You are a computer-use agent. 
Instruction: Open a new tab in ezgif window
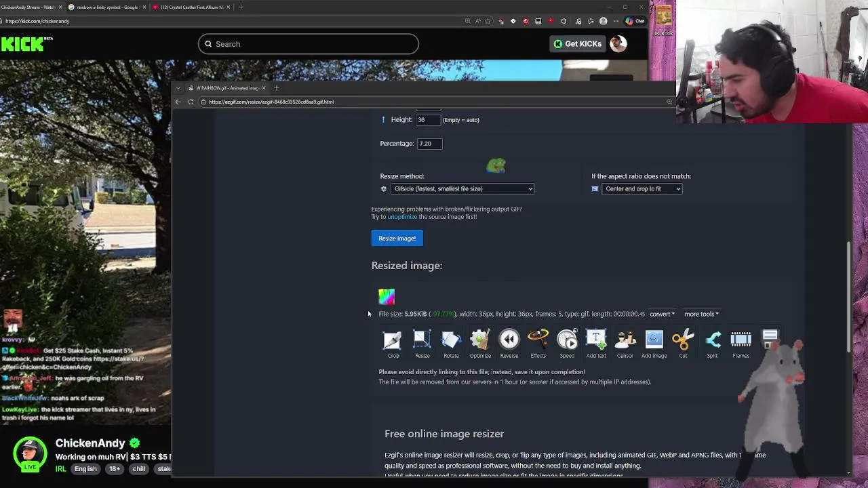[276, 88]
